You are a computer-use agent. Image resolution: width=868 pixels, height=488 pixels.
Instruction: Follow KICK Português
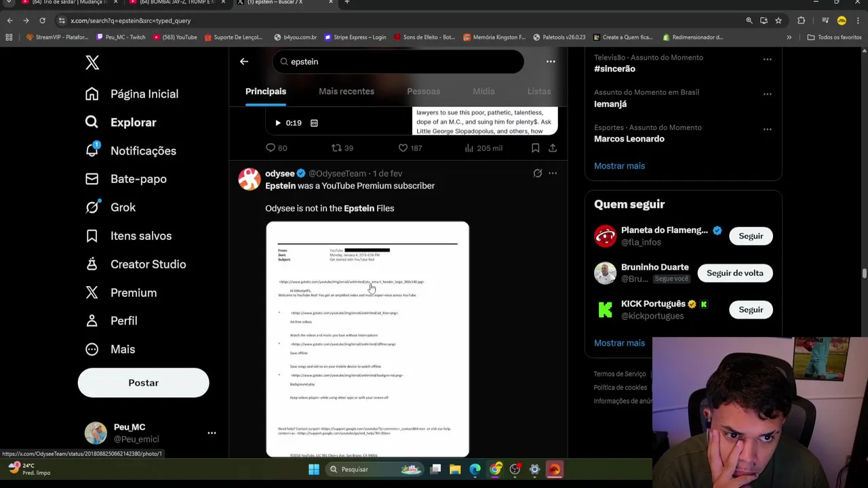(x=751, y=310)
